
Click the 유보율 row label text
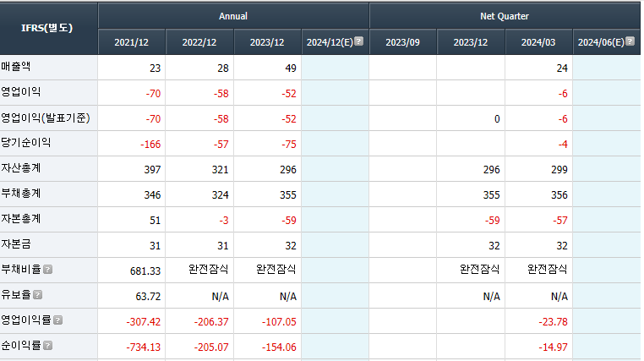[x=16, y=295]
